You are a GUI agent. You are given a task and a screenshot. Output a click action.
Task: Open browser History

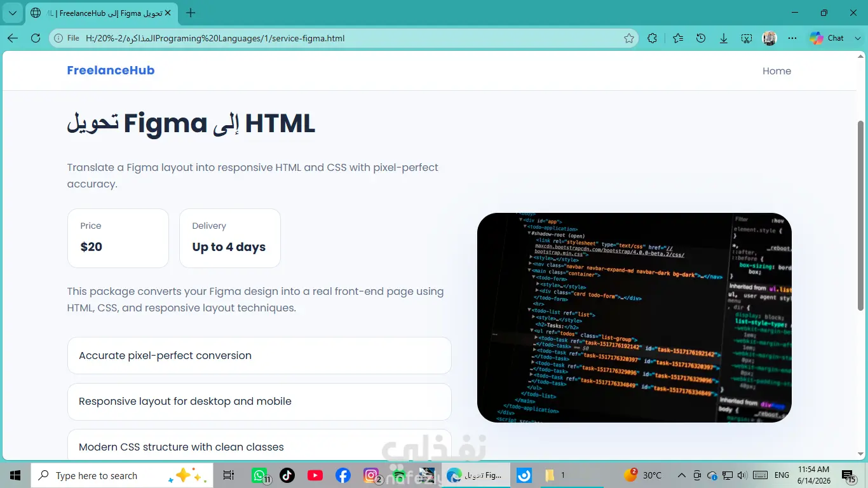point(701,38)
